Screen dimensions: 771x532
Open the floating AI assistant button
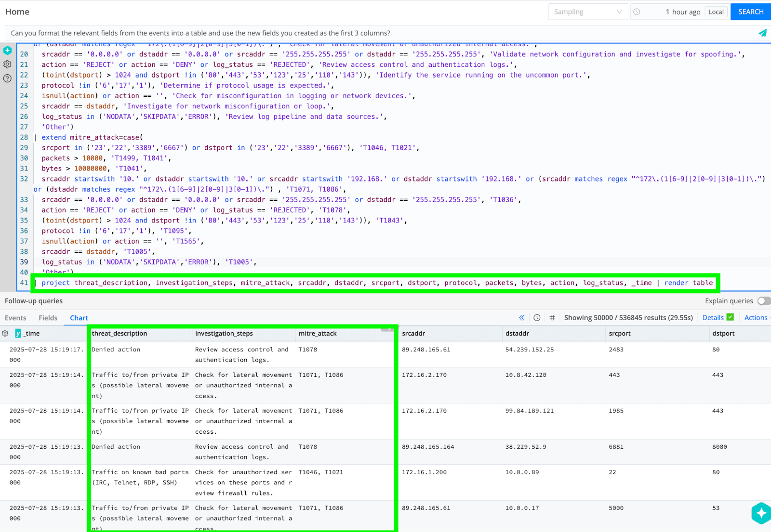pos(761,513)
